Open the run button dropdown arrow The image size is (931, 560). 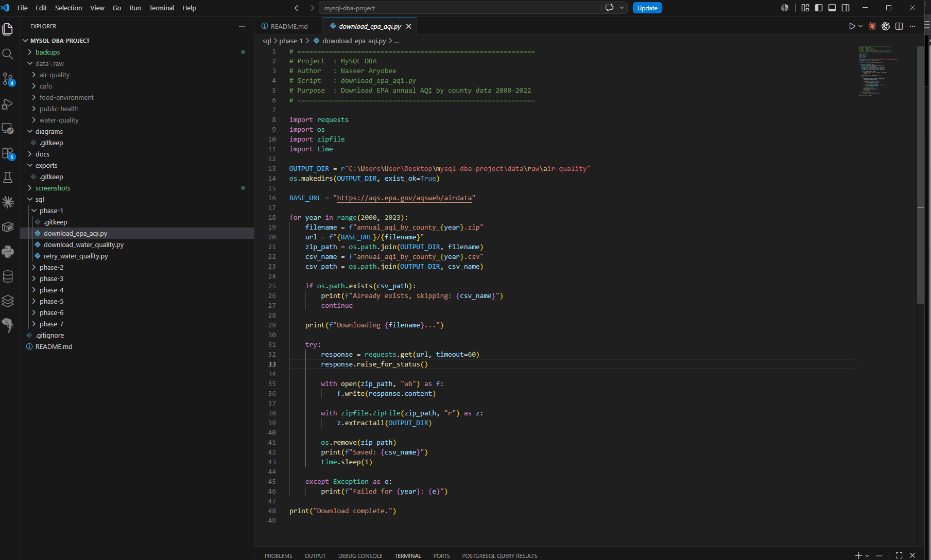pos(860,26)
